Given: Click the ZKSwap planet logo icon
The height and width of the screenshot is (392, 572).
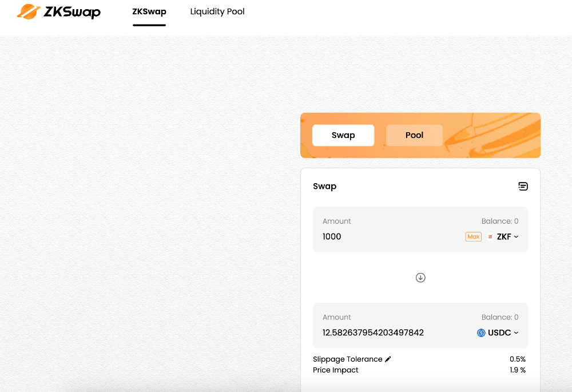Looking at the screenshot, I should [29, 11].
